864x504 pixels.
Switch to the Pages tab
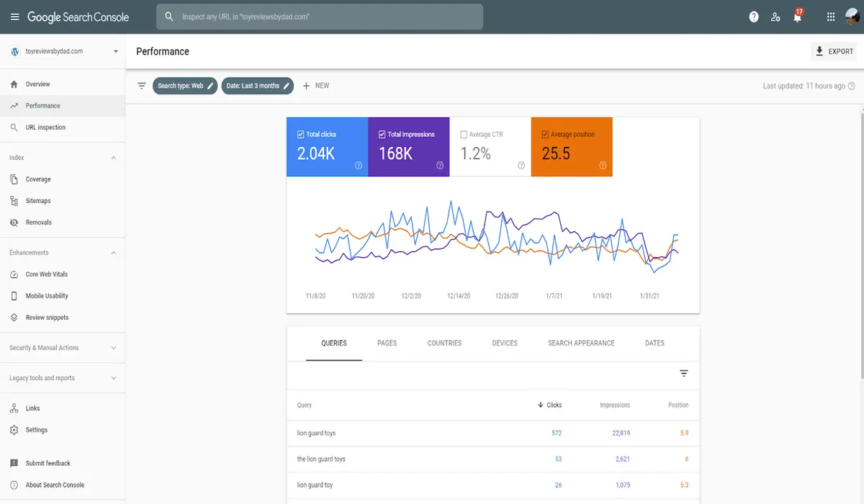click(x=387, y=343)
